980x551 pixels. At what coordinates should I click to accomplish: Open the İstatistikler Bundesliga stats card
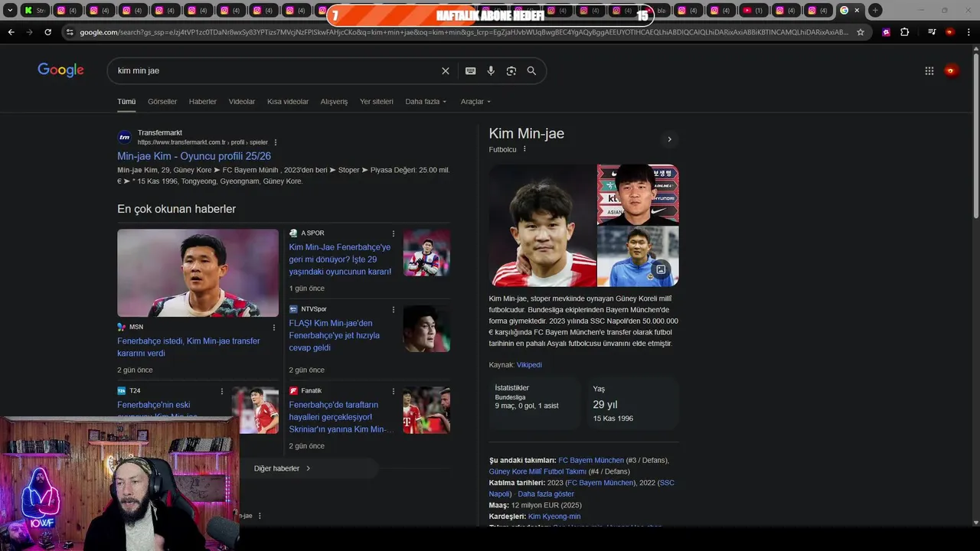click(534, 403)
